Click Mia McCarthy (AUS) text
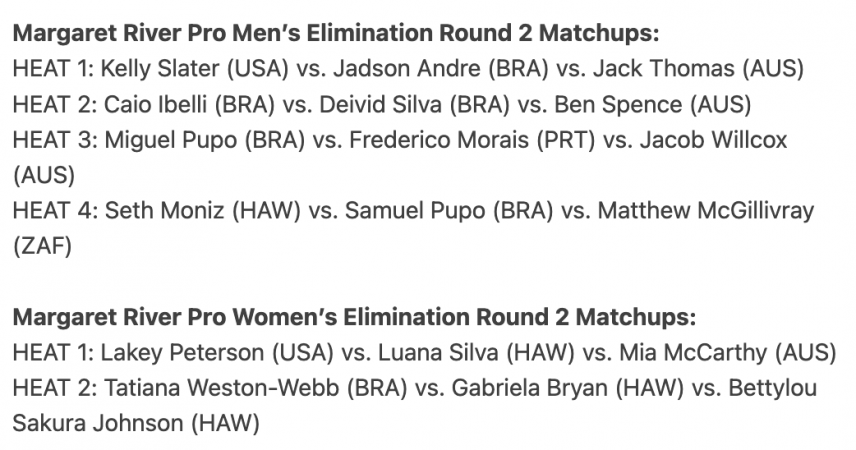 pos(728,353)
